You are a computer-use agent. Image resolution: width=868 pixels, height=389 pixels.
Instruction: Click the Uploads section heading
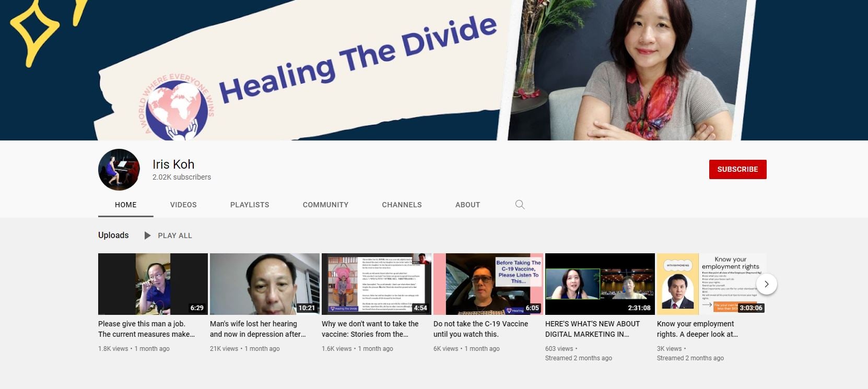(x=113, y=235)
